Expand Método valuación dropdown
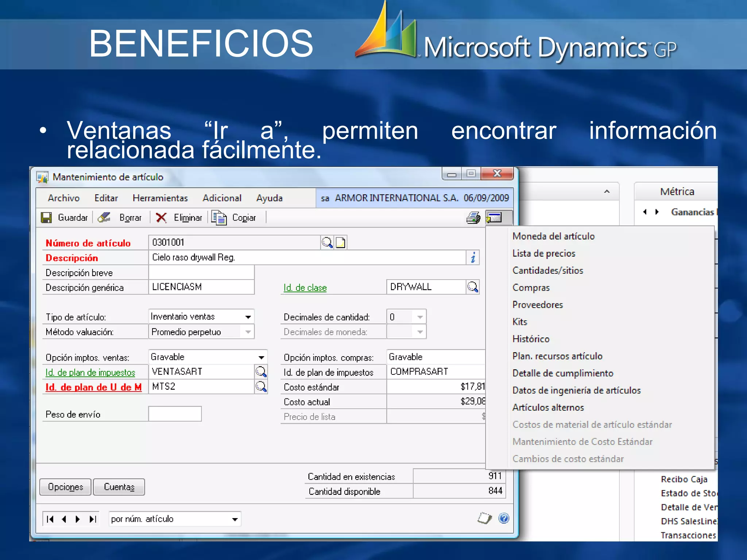The height and width of the screenshot is (560, 747). click(248, 332)
